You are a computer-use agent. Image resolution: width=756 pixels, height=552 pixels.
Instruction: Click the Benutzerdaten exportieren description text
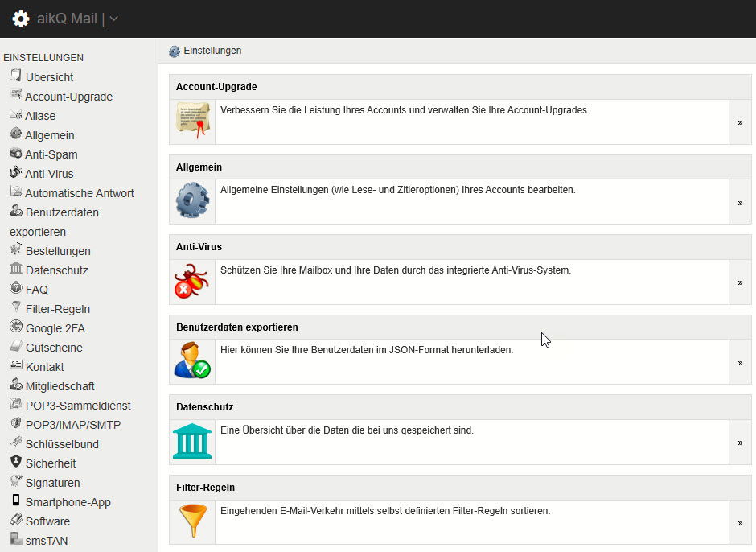[367, 350]
